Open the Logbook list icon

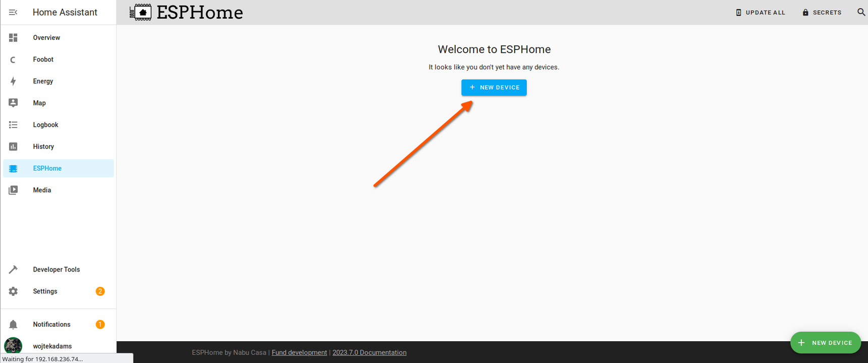click(13, 125)
